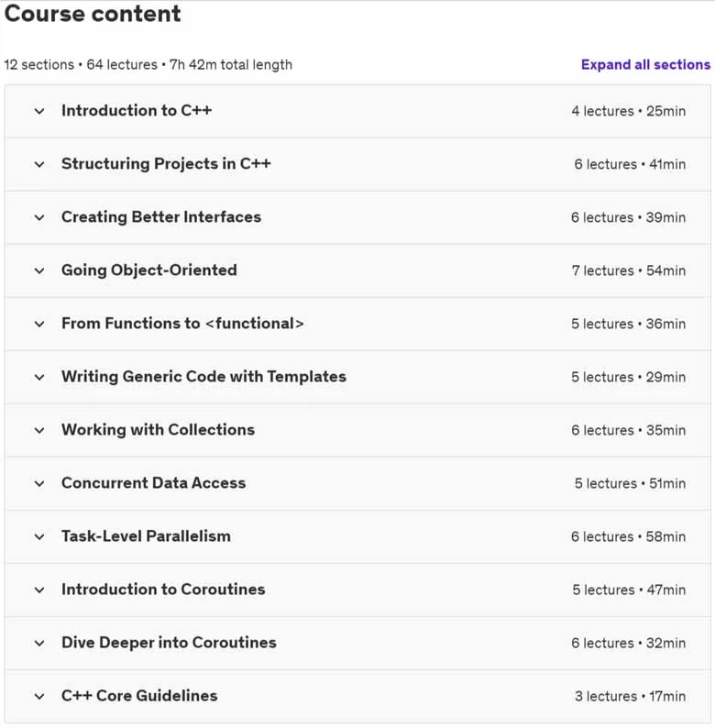Open Writing Generic Code with Templates title
715x728 pixels.
pos(203,377)
